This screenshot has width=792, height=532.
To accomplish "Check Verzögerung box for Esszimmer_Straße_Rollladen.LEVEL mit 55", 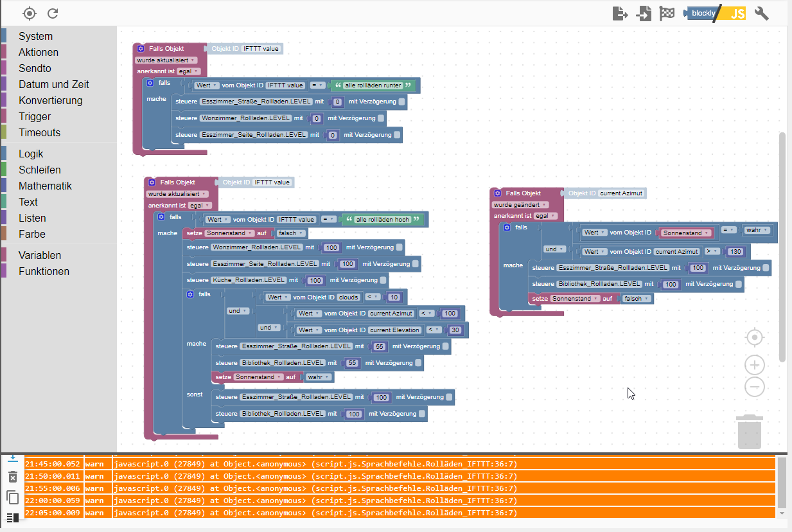I will (x=445, y=346).
